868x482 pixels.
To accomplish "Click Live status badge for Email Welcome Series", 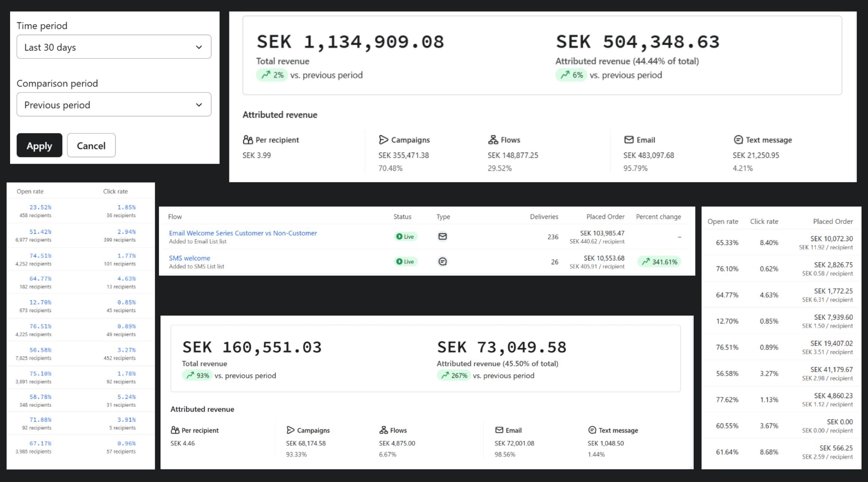I will [x=405, y=236].
